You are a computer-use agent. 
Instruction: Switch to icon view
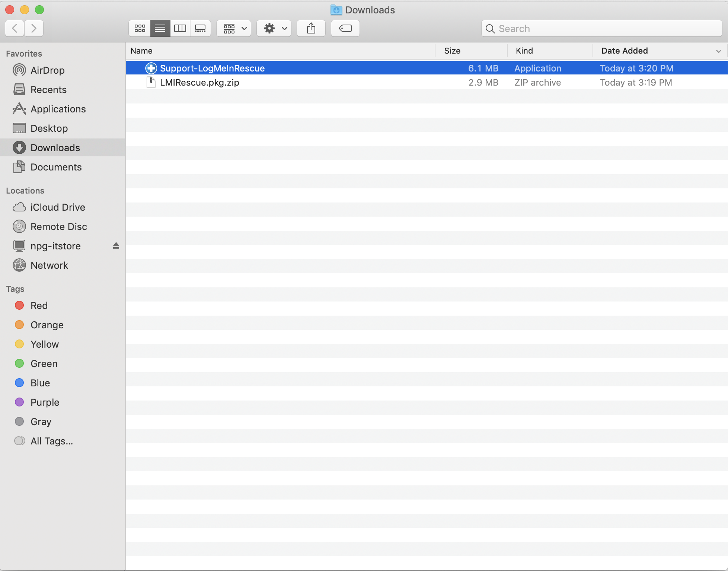coord(140,28)
